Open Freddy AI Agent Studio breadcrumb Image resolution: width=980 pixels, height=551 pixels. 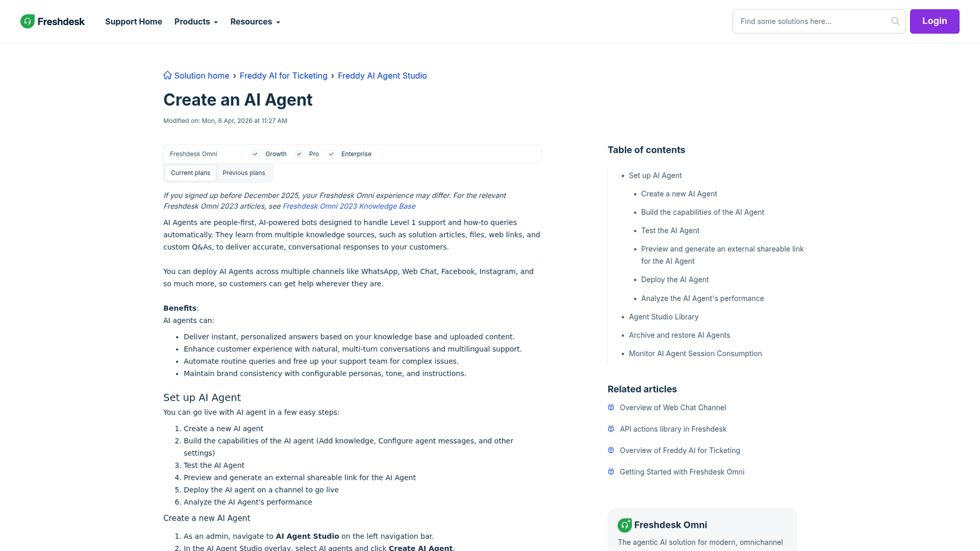click(x=382, y=76)
